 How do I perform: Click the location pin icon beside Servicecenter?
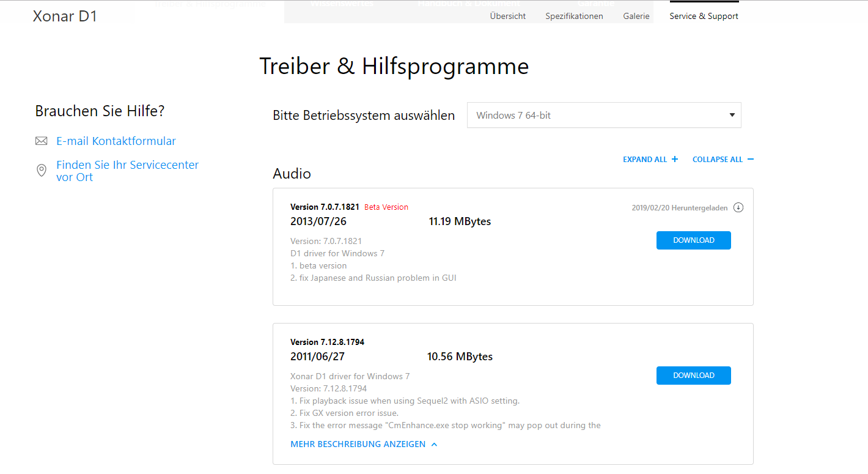click(42, 171)
